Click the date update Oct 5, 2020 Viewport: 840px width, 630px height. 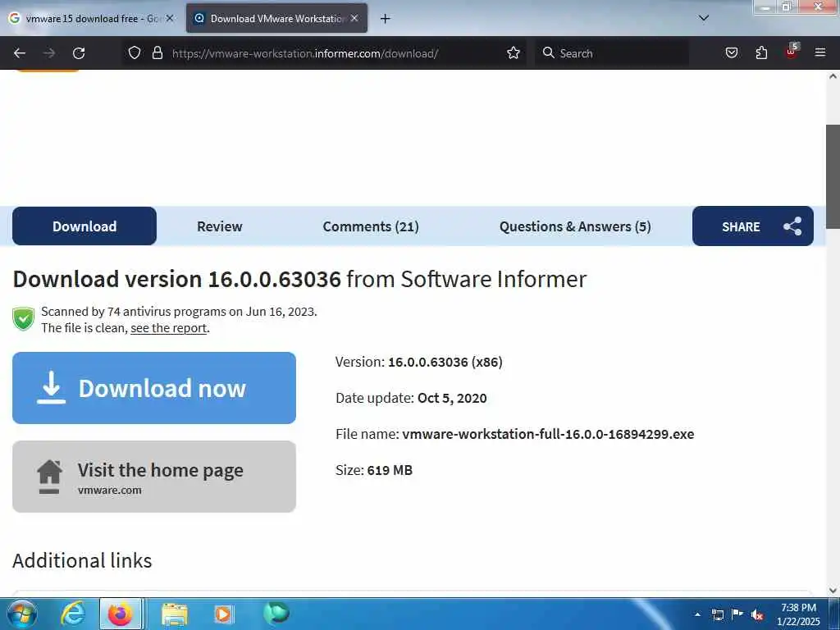[452, 398]
